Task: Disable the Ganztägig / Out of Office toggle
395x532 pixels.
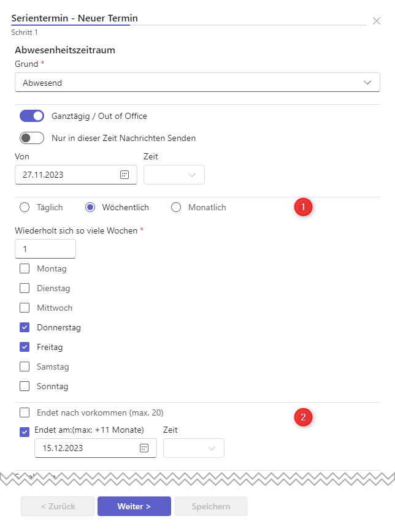Action: point(32,116)
